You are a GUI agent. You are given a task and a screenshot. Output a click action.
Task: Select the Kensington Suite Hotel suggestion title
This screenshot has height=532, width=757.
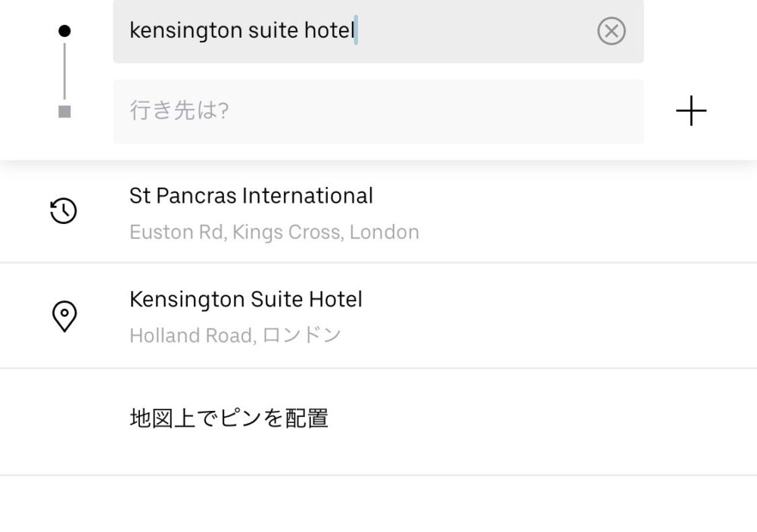point(245,300)
